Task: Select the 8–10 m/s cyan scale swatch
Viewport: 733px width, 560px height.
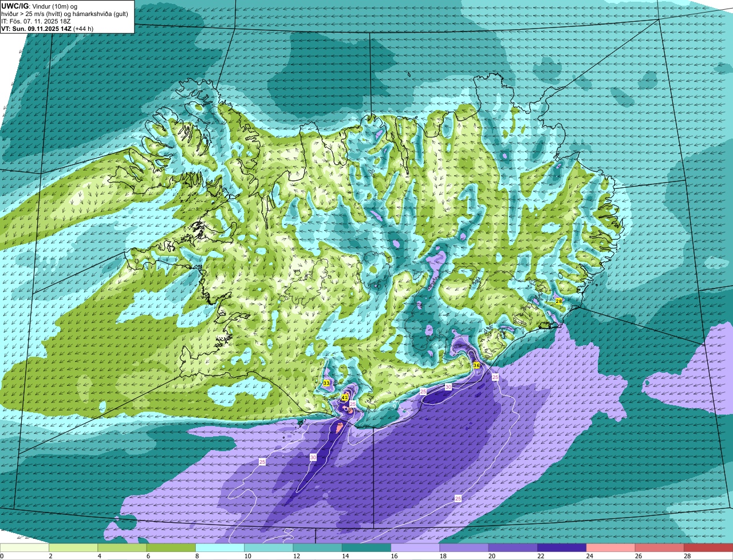Action: click(x=220, y=548)
